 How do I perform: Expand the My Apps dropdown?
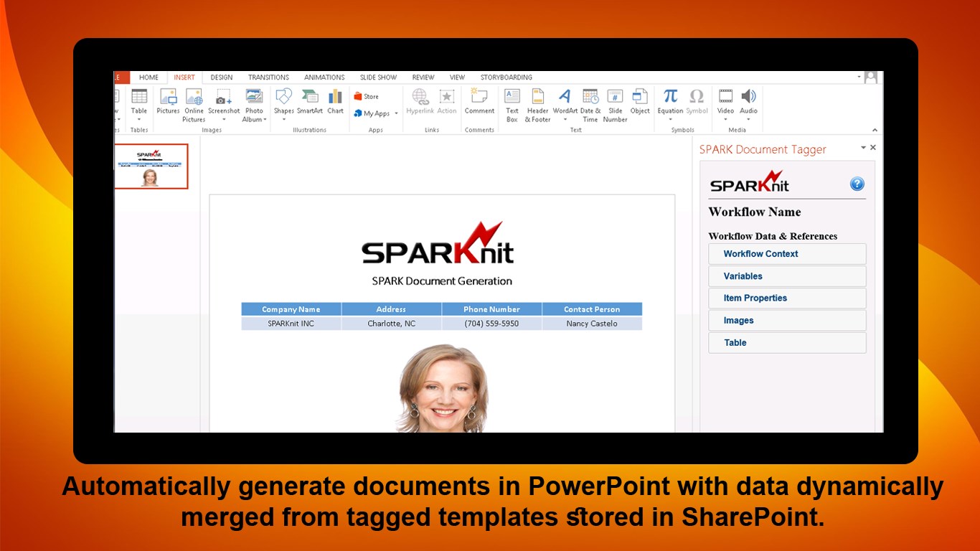click(396, 113)
